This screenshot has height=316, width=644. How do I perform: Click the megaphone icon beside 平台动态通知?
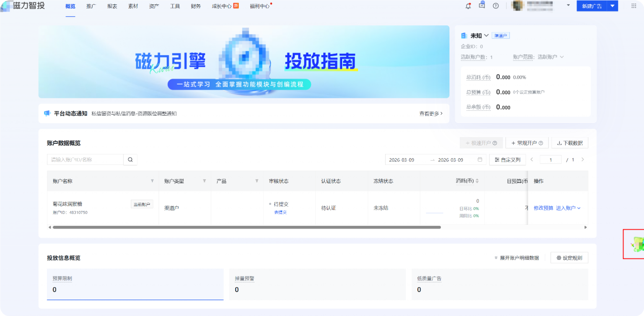coord(47,113)
